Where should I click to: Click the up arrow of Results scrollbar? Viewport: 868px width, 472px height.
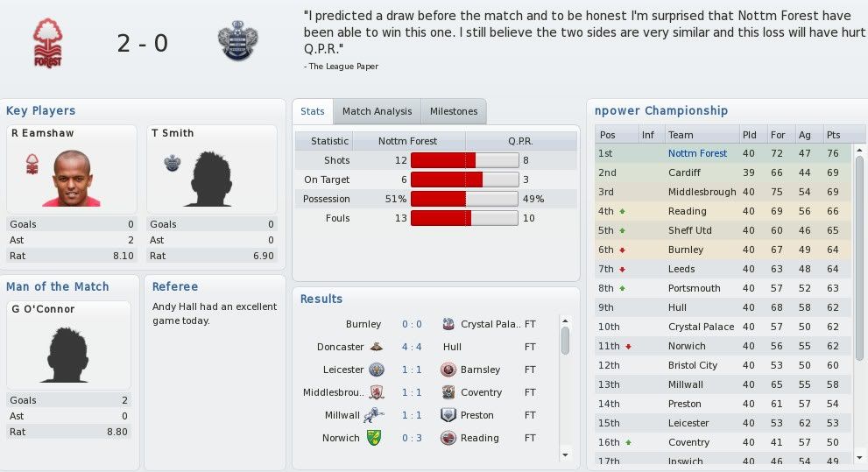[x=565, y=321]
